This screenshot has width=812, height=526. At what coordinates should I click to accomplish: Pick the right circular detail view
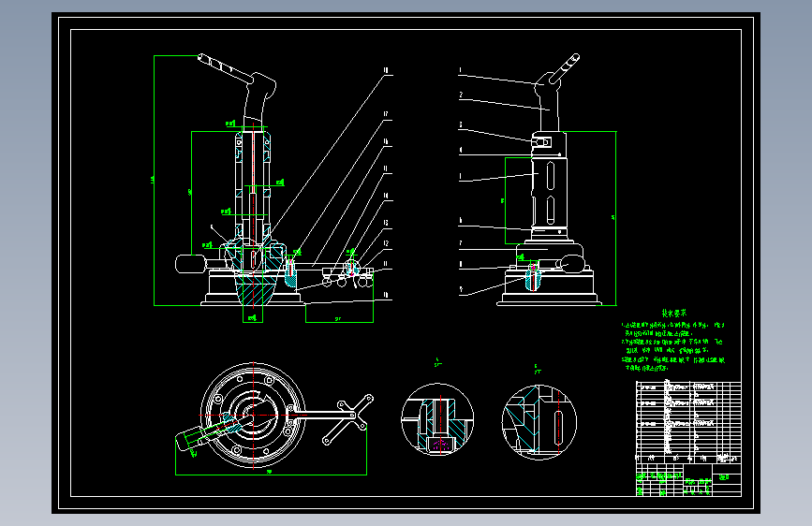(539, 422)
